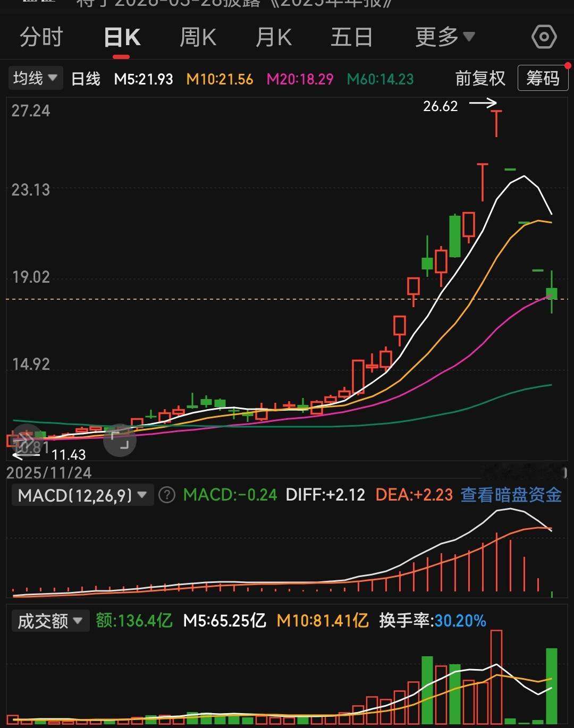Click the 日线 period button

point(85,78)
